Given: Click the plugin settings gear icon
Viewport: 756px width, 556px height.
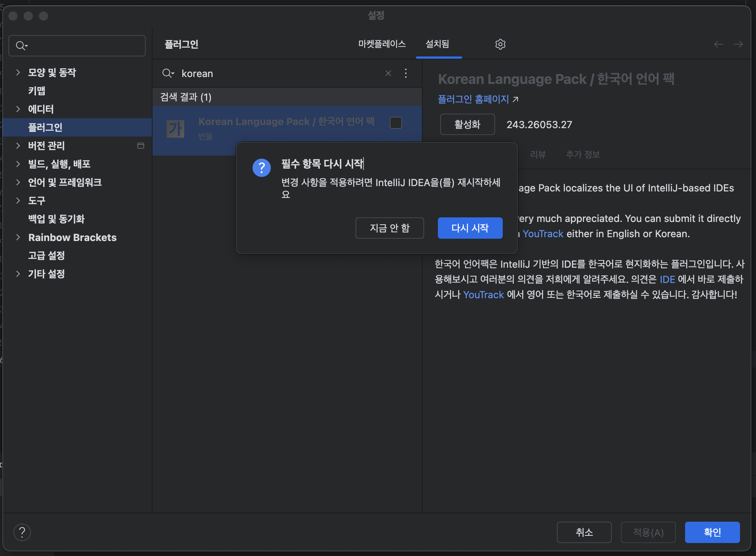Looking at the screenshot, I should click(x=500, y=44).
